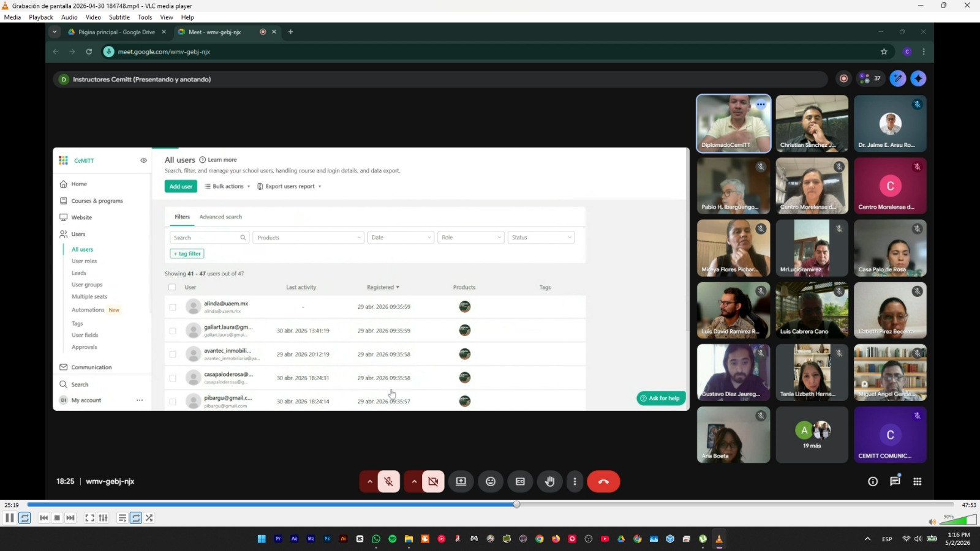This screenshot has width=980, height=551.
Task: Open the VLC Help menu
Action: [x=187, y=17]
